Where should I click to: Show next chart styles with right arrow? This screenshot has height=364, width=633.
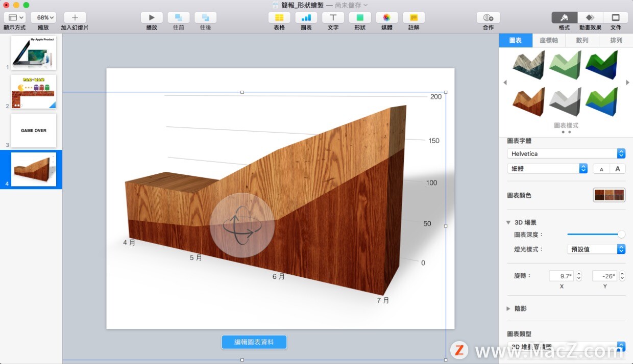[627, 83]
